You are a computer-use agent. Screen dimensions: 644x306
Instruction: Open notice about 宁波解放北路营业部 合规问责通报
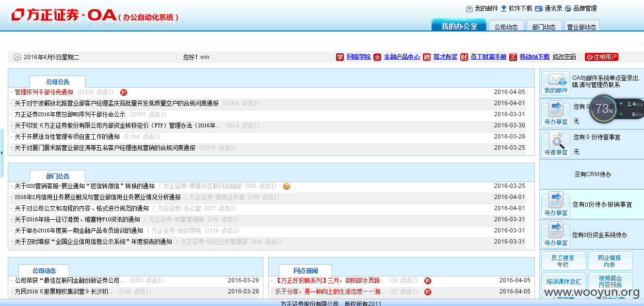coord(116,103)
